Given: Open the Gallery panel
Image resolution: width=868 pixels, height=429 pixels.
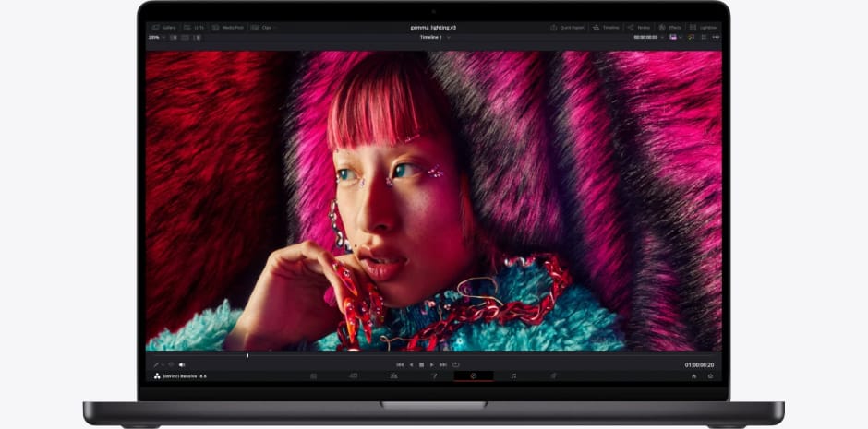Looking at the screenshot, I should click(164, 28).
